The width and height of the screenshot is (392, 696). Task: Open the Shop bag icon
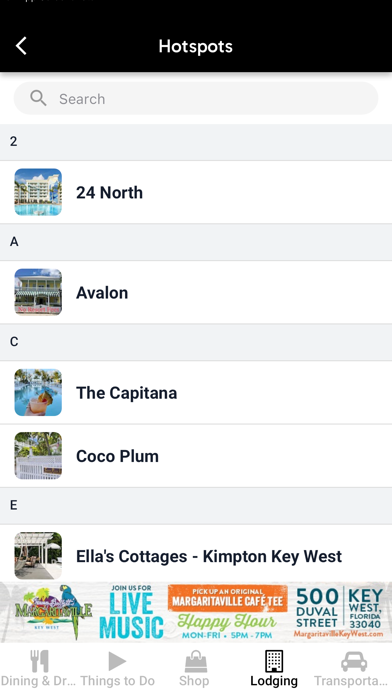click(x=195, y=661)
